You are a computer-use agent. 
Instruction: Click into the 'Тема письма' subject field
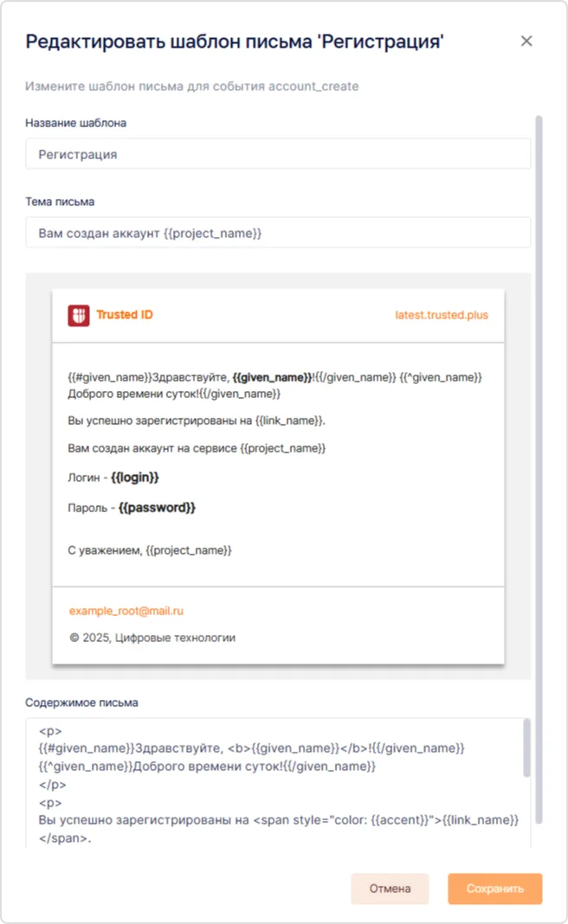277,233
